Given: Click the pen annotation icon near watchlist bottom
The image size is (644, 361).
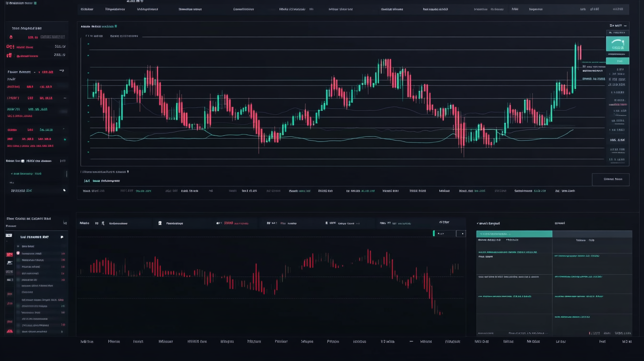Looking at the screenshot, I should tap(64, 190).
